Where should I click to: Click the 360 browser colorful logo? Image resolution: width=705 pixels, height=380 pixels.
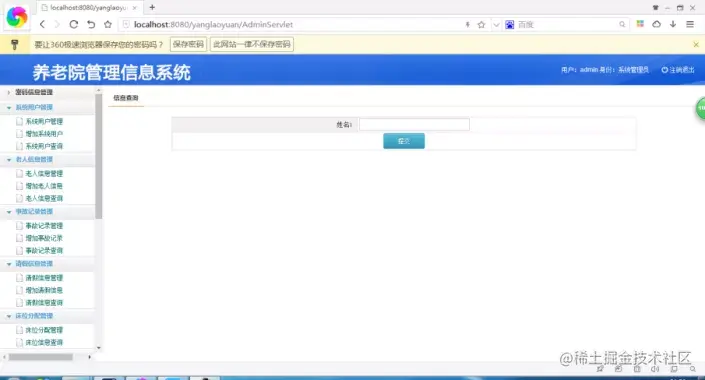click(x=17, y=17)
